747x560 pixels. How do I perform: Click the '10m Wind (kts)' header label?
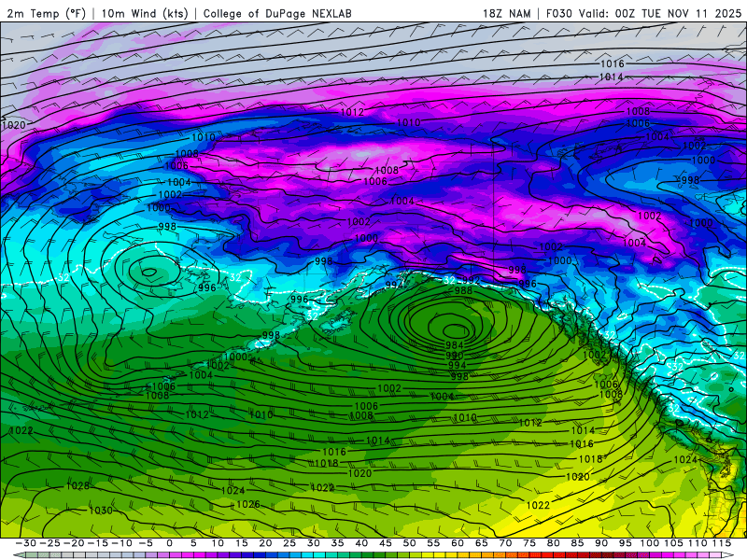145,13
